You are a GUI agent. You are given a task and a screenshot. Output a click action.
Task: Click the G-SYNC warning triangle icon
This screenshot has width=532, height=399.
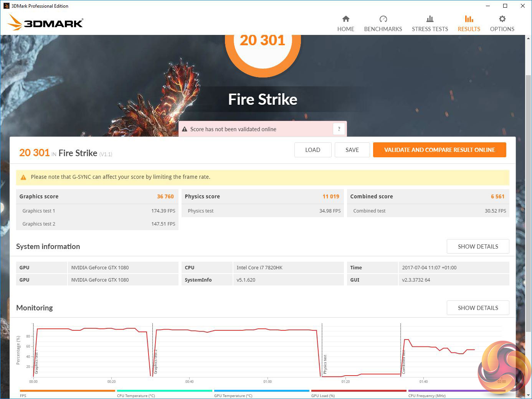pyautogui.click(x=23, y=177)
